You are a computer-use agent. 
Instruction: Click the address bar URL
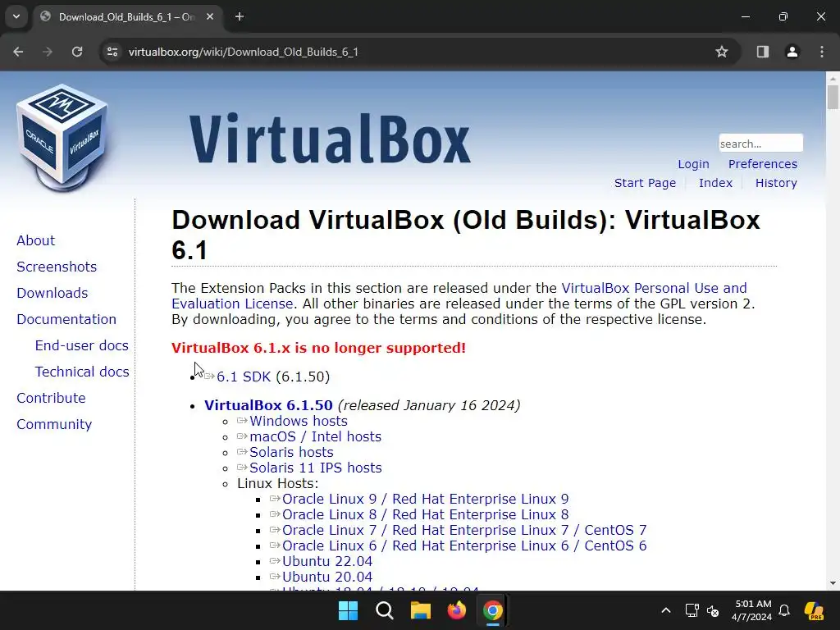(x=243, y=52)
